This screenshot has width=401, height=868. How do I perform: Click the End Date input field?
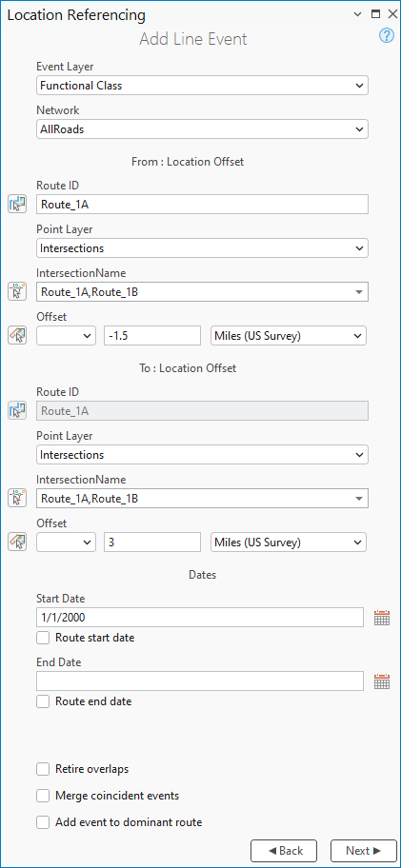click(200, 681)
